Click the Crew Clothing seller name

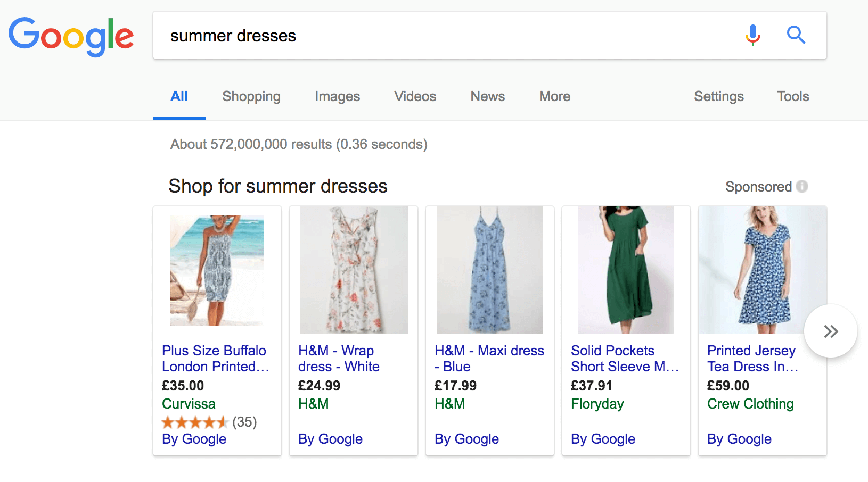tap(750, 404)
